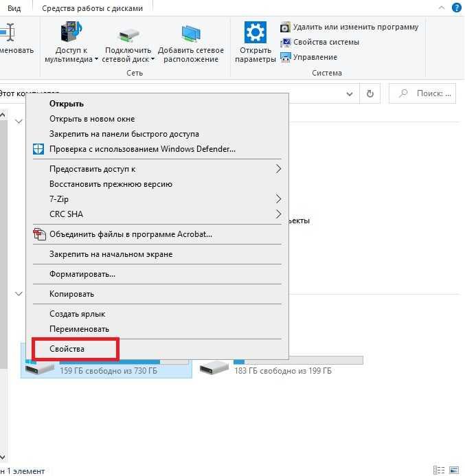This screenshot has height=476, width=465.
Task: Click the blue Help question mark icon
Action: [456, 8]
